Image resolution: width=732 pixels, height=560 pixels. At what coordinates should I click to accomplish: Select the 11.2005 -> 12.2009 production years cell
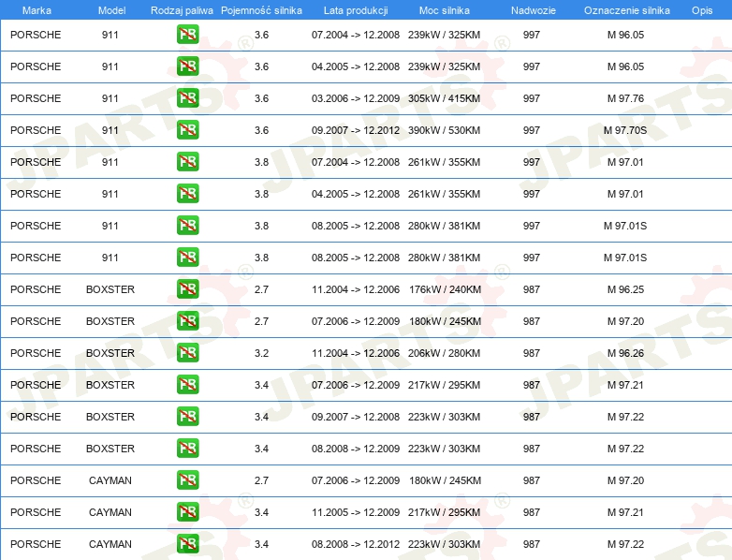(355, 512)
